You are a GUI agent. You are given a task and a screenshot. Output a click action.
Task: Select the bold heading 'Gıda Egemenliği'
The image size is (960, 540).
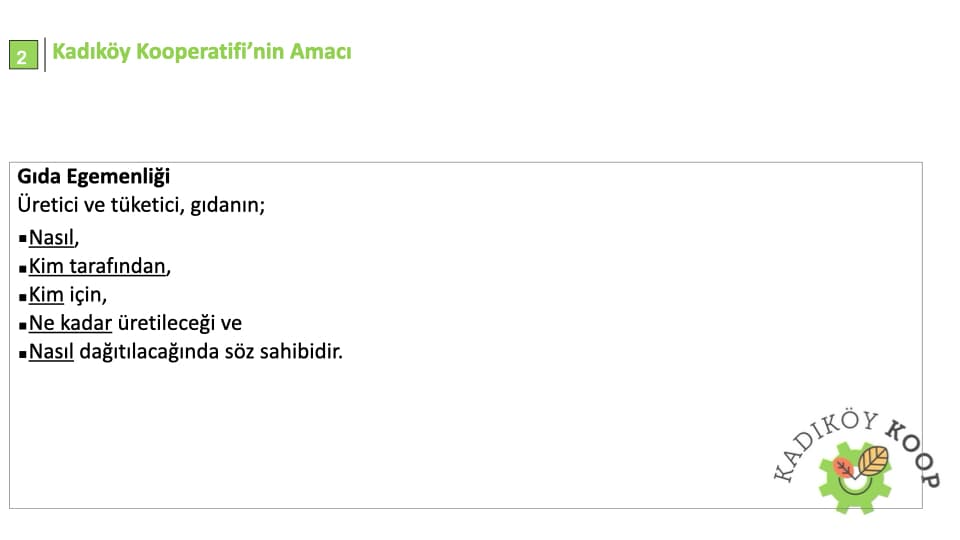point(94,177)
